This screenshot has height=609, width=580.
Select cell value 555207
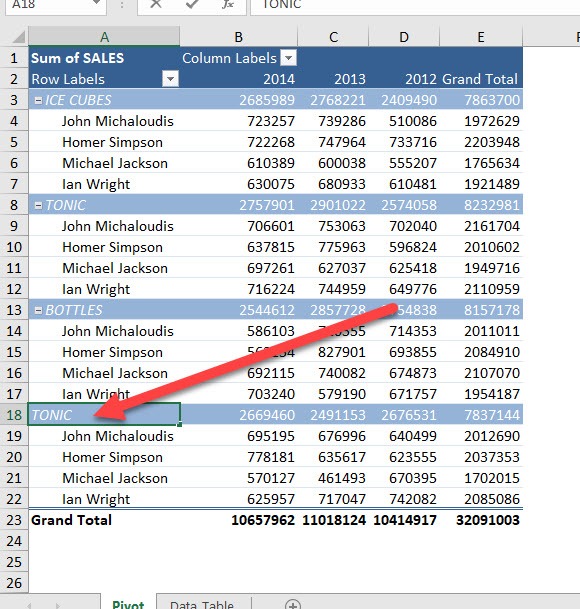(x=404, y=163)
